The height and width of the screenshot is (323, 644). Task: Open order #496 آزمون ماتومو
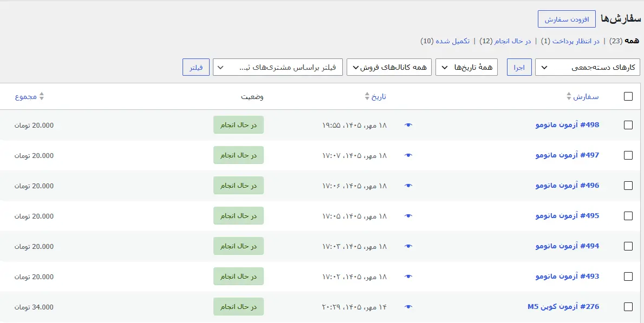[567, 186]
